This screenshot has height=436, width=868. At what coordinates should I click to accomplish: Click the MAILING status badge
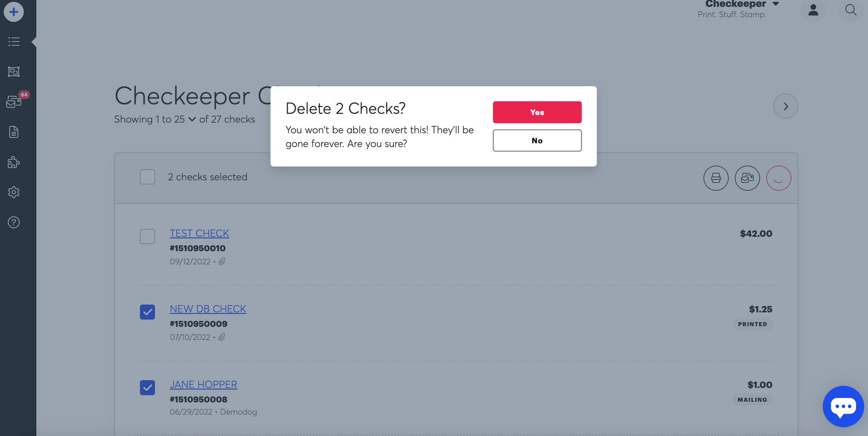[x=752, y=400]
